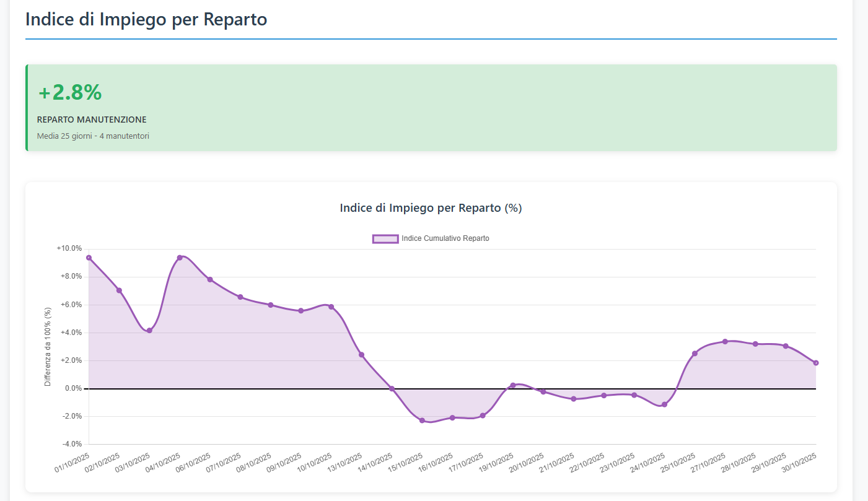Click the purple legend color box

click(x=385, y=238)
